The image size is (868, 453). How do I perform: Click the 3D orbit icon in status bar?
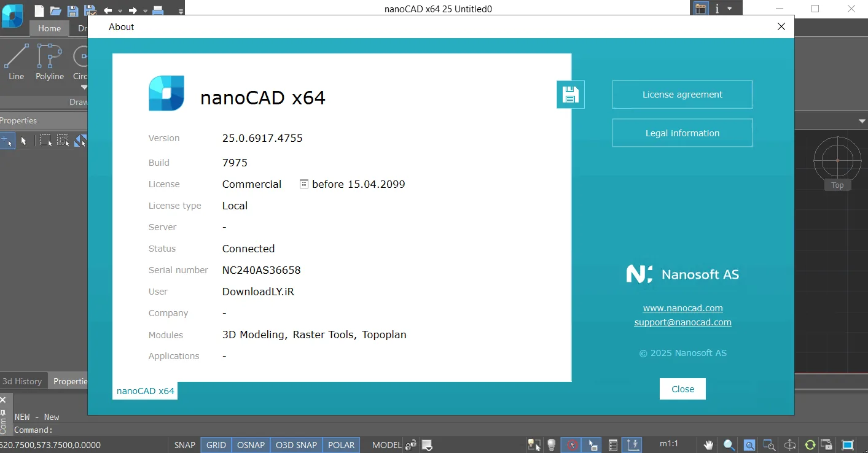click(790, 445)
